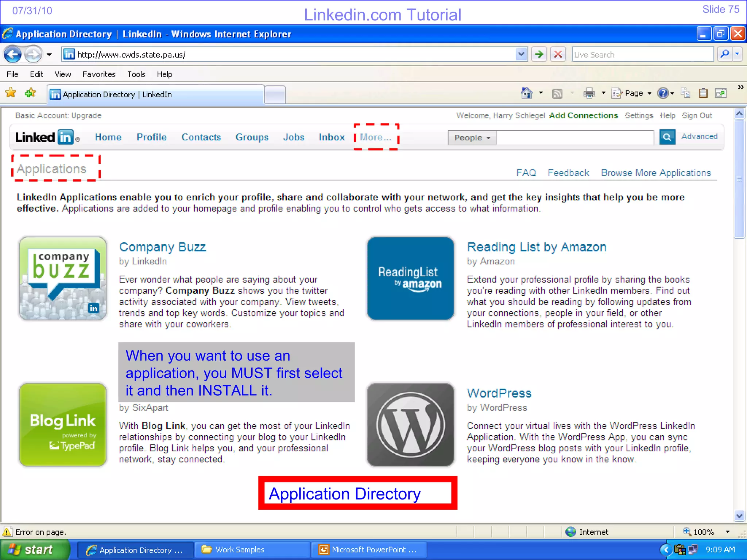The width and height of the screenshot is (747, 560).
Task: Open the Groups navigation item
Action: pyautogui.click(x=252, y=137)
